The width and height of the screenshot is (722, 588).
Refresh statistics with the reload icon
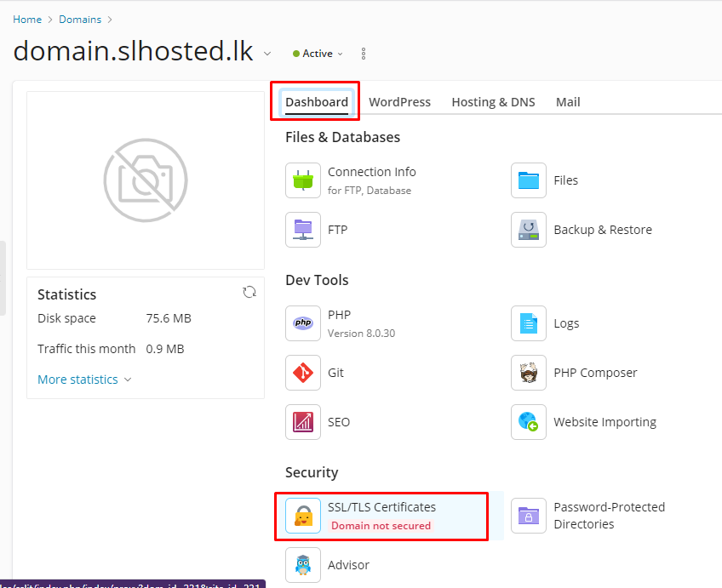(249, 292)
